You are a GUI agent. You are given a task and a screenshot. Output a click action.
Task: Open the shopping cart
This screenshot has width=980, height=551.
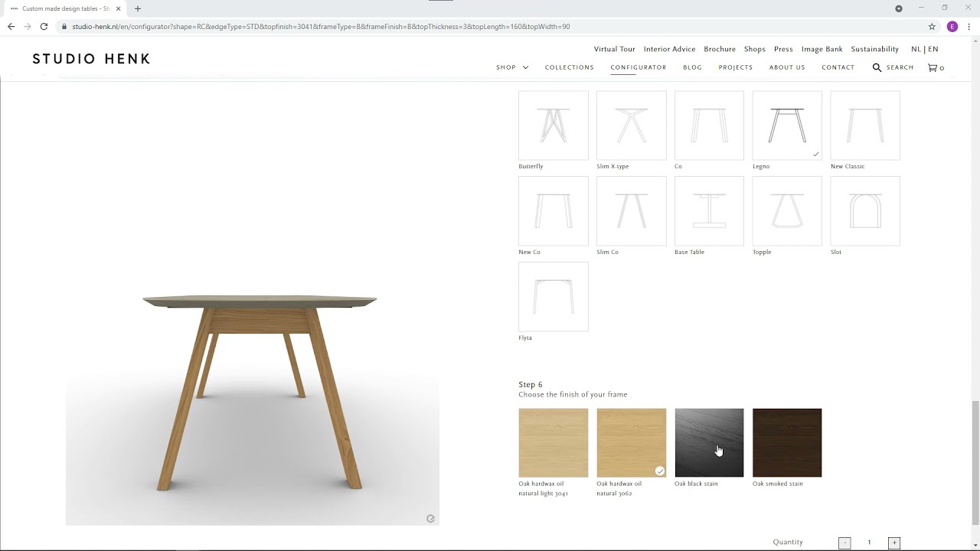[936, 67]
